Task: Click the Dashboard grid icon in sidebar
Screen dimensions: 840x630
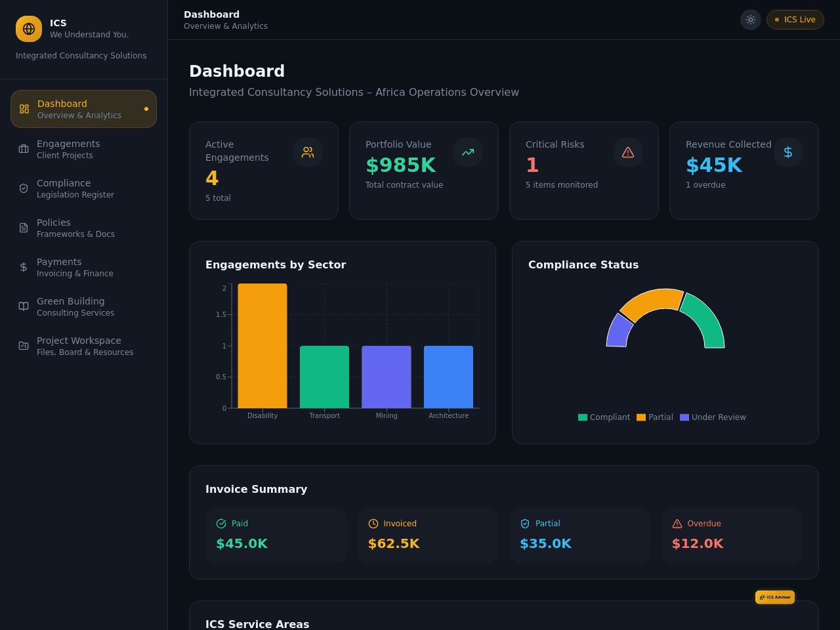Action: click(24, 109)
